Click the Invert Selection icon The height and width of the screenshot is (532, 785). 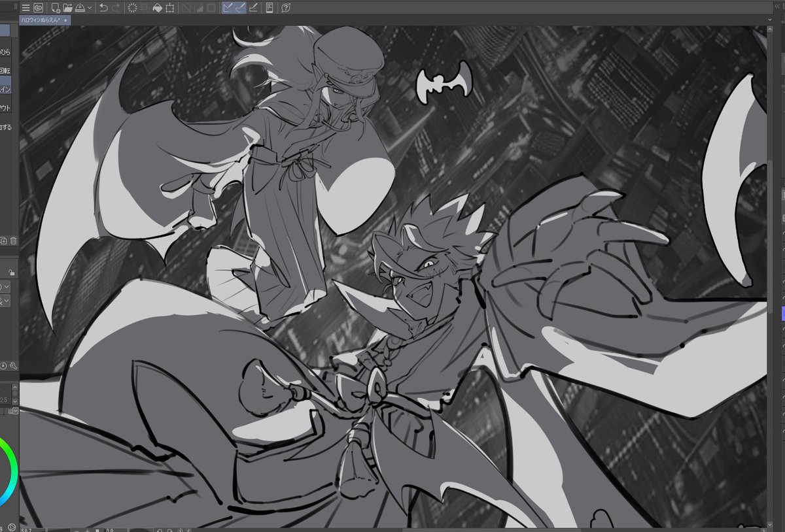click(199, 8)
